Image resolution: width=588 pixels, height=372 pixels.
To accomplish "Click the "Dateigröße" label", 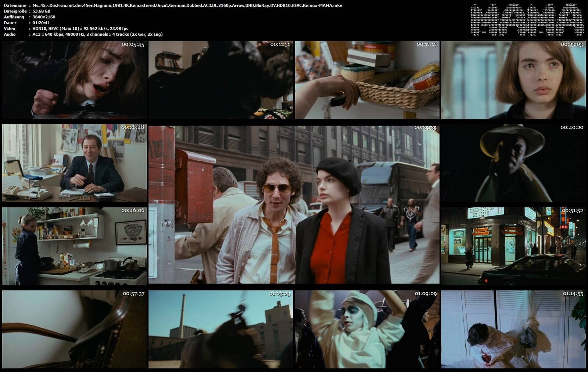I will tap(15, 11).
